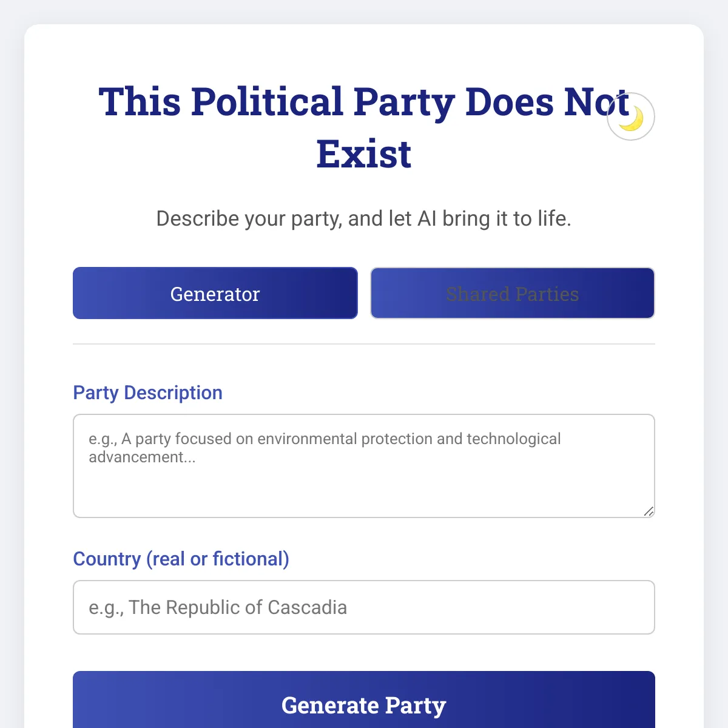Click the Country (real or fictional) field
This screenshot has width=728, height=728.
[364, 607]
